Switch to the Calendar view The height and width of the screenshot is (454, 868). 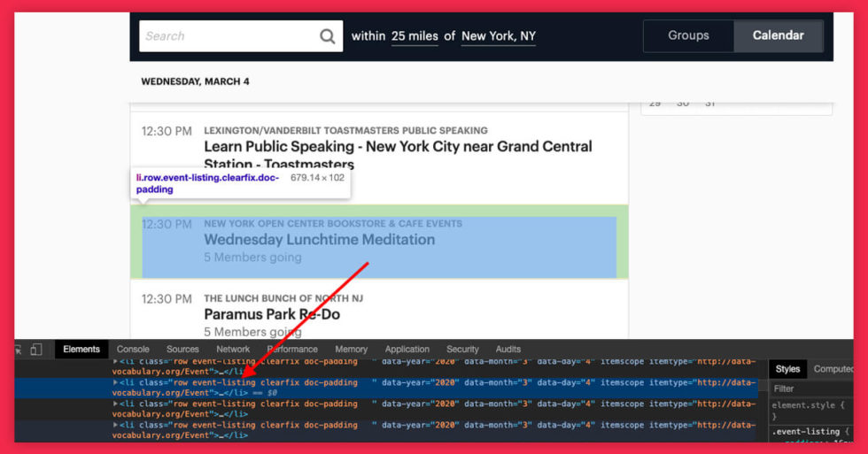coord(778,35)
